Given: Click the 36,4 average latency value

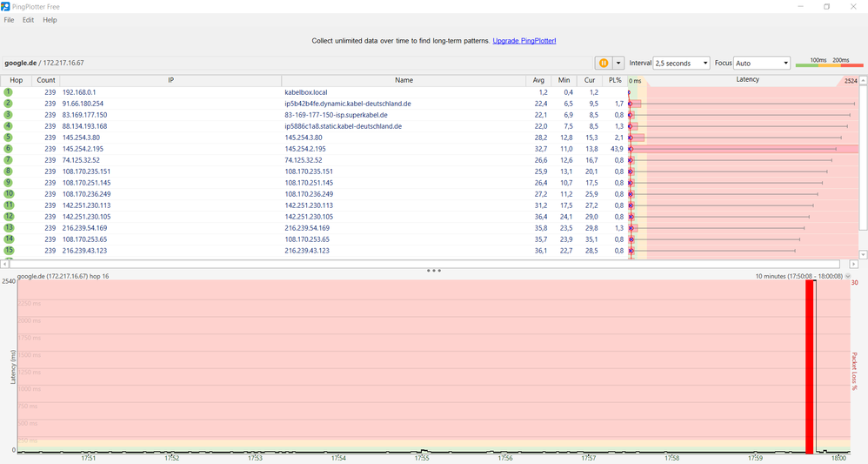Looking at the screenshot, I should [541, 217].
